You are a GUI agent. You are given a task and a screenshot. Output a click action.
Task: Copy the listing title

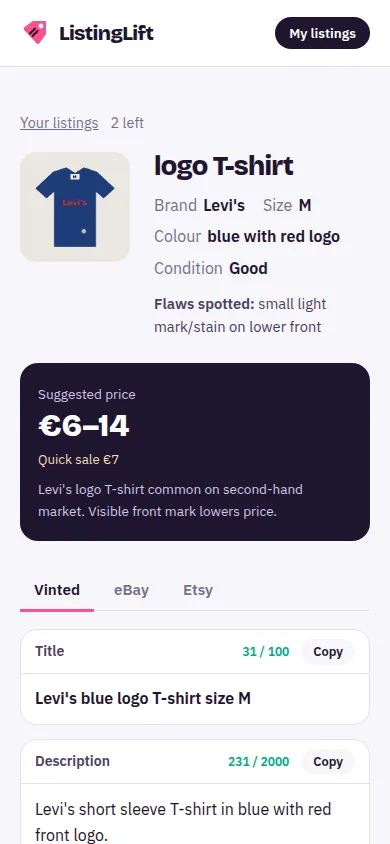coord(328,652)
